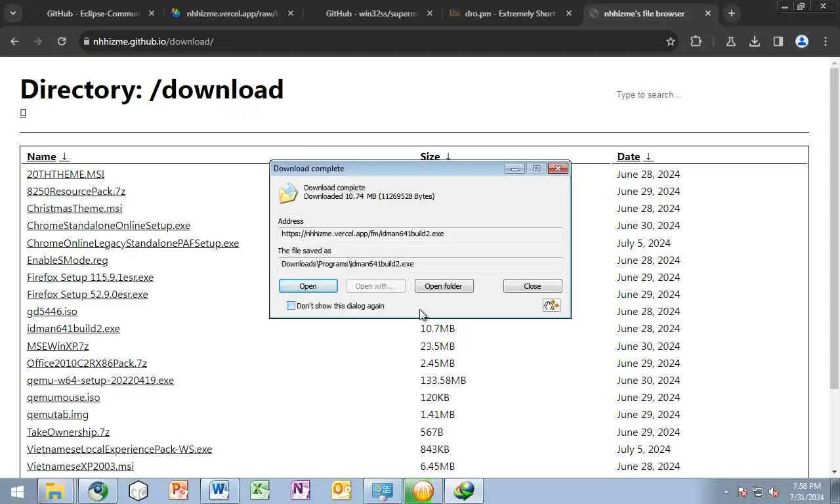Click the file saved as path field

click(x=420, y=264)
